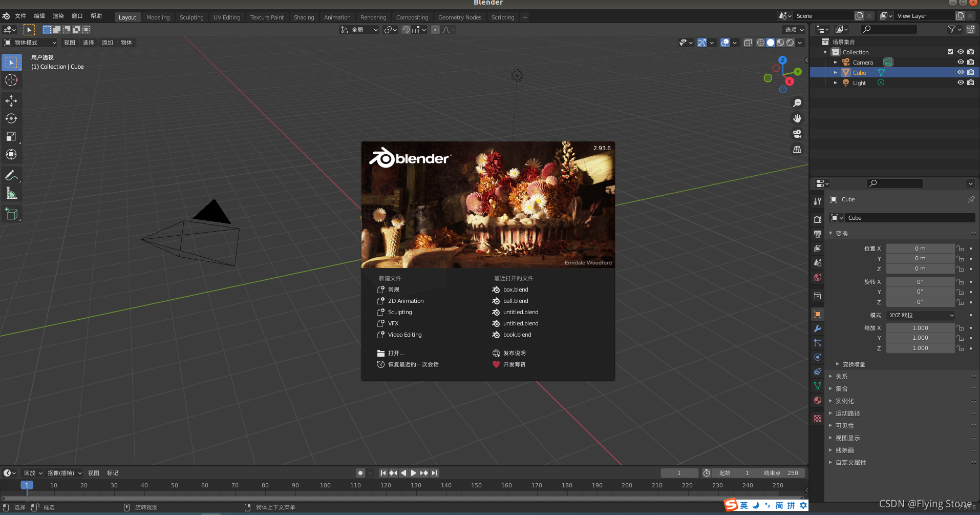Open the viewport shading options dropdown arrow
Viewport: 980px width, 515px height.
tap(800, 43)
